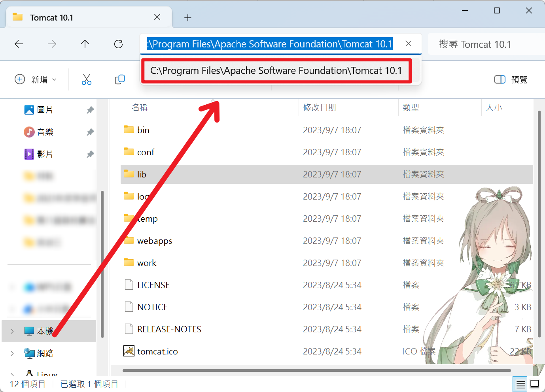The image size is (545, 392).
Task: Activate the Tomcat 10.1 tab
Action: [x=89, y=17]
